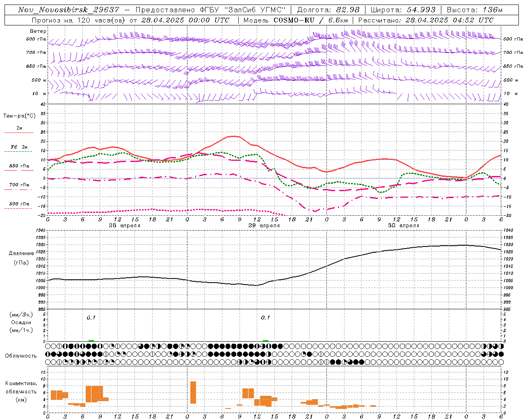Select the 'Долгота: 82.98' header text

point(328,10)
